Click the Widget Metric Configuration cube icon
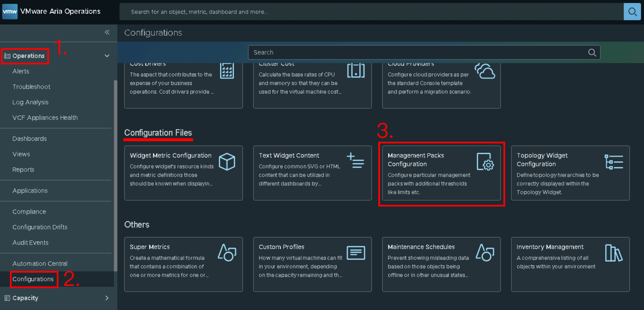The image size is (644, 310). click(x=227, y=162)
